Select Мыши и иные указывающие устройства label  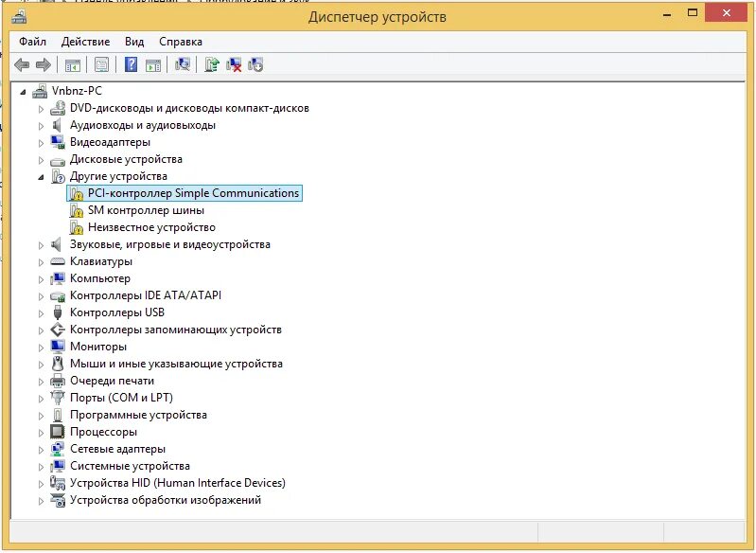[x=176, y=364]
